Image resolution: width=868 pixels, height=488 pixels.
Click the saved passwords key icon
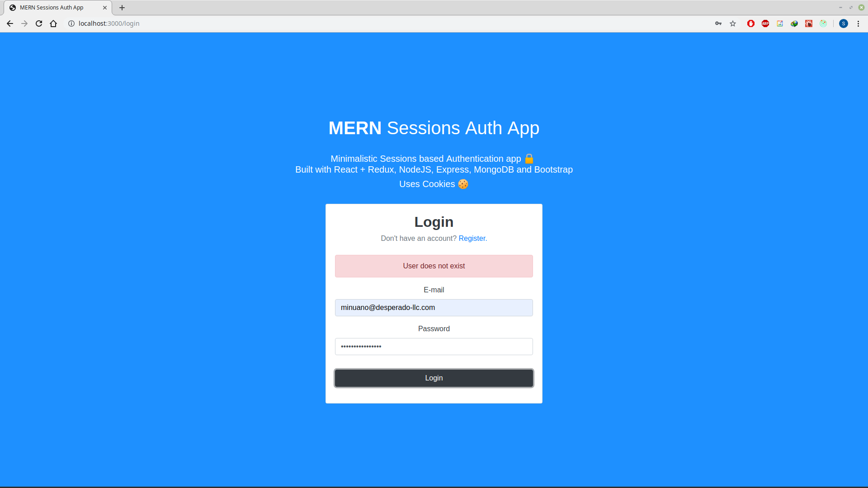click(718, 23)
